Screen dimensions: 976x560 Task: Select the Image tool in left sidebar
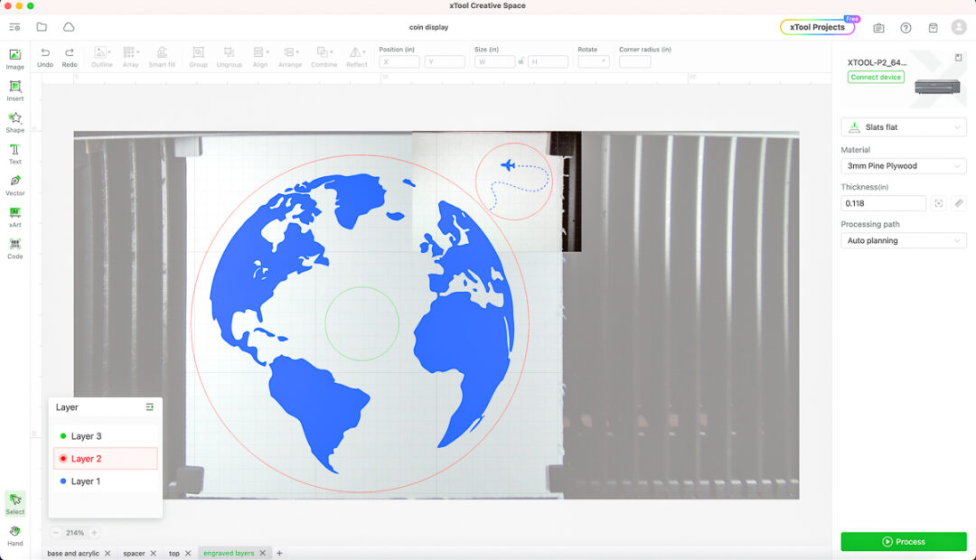(x=15, y=59)
